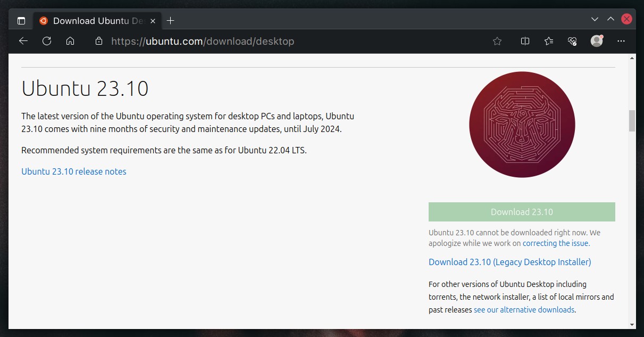Open Ubuntu 23.10 release notes link

[x=74, y=171]
